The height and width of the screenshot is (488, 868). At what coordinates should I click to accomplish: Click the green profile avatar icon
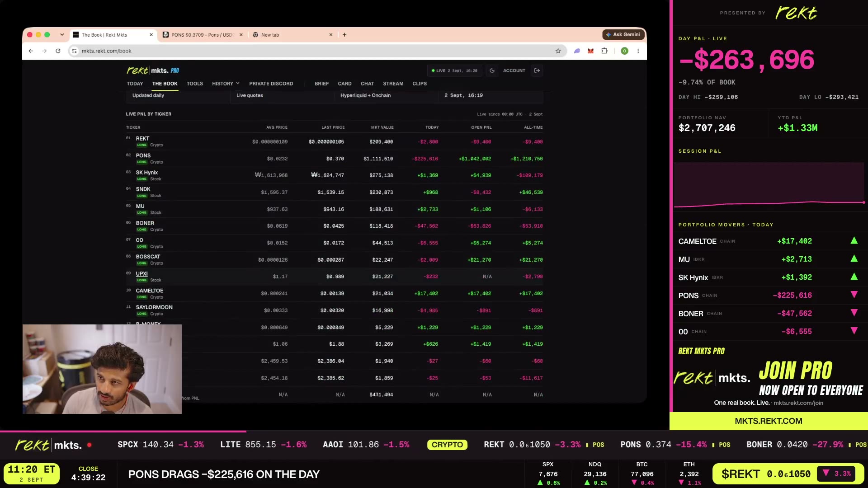(x=624, y=51)
